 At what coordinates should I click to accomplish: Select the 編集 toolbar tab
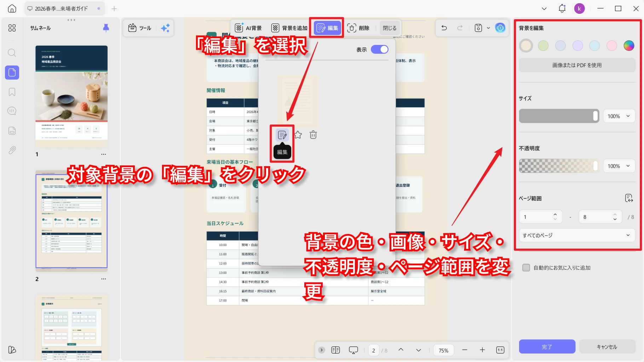pyautogui.click(x=327, y=28)
